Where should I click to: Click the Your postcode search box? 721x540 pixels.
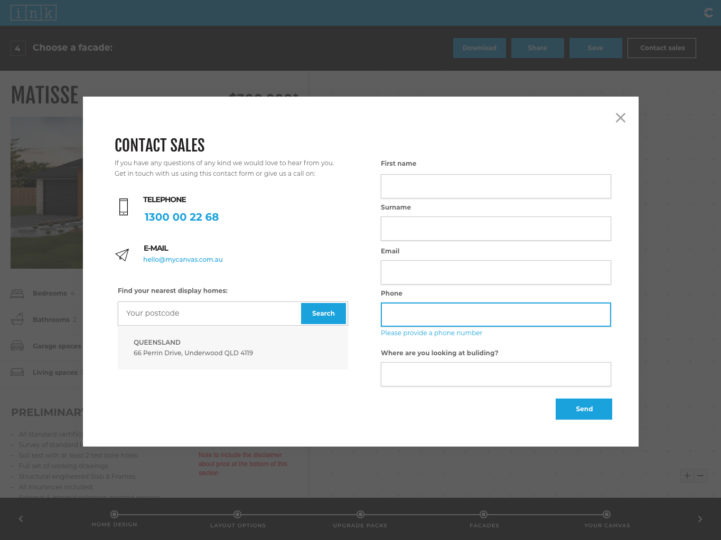pos(209,313)
